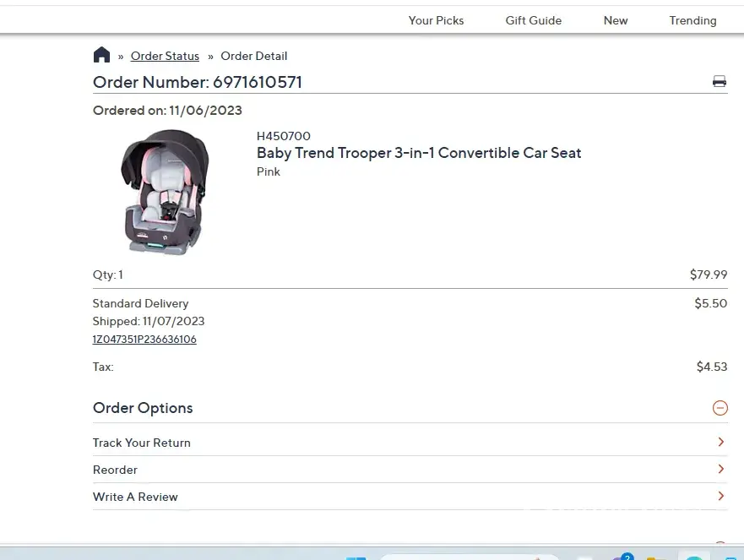Image resolution: width=744 pixels, height=560 pixels.
Task: Follow the Order Status breadcrumb link
Action: [x=165, y=56]
